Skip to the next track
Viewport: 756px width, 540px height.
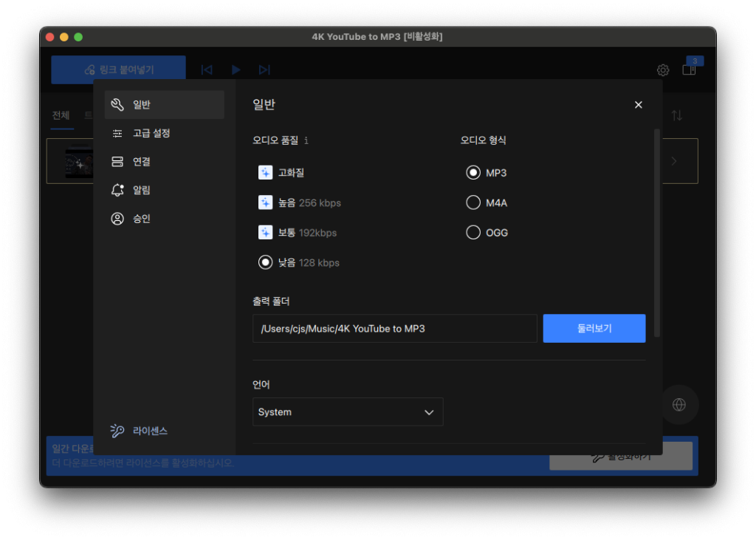point(264,70)
